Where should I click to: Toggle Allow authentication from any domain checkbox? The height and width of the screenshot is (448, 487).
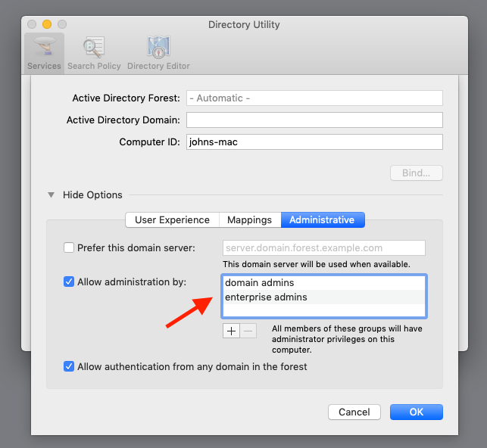click(69, 366)
